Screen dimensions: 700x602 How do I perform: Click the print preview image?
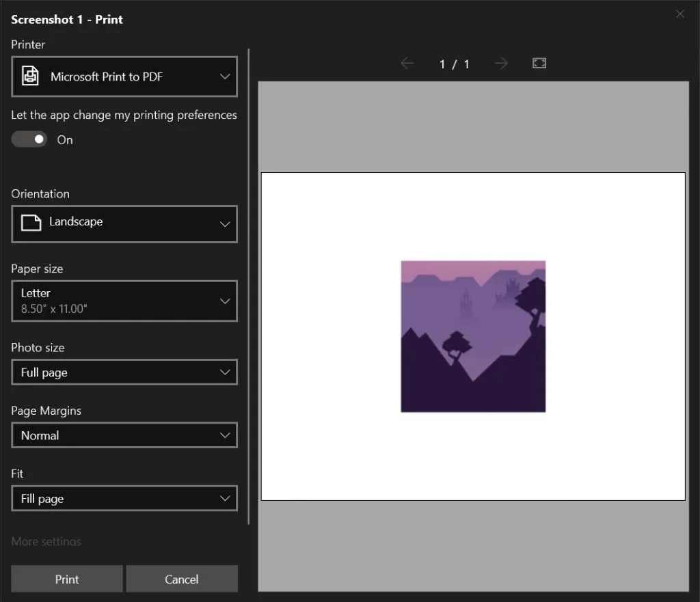[472, 336]
